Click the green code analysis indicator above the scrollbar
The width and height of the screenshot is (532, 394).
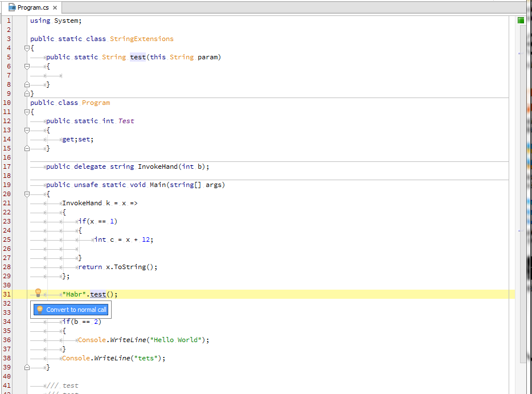pos(519,19)
